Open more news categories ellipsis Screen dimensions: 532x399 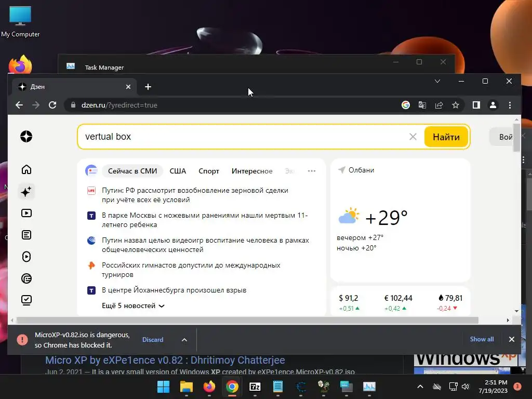point(312,171)
